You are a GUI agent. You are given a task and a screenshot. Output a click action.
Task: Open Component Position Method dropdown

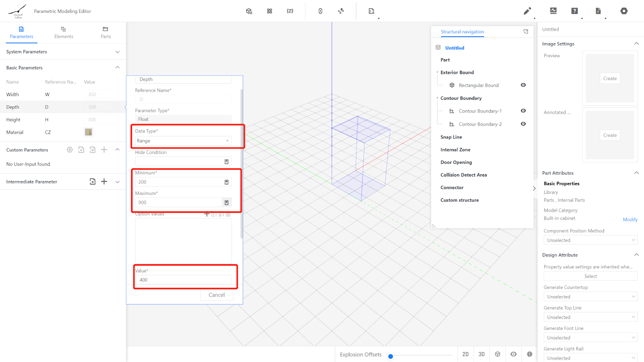click(x=590, y=240)
